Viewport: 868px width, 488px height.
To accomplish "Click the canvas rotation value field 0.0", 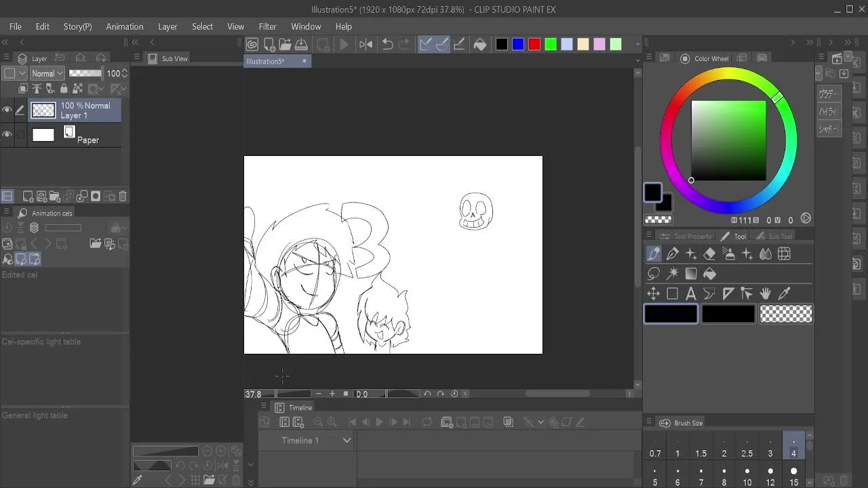I will tap(362, 394).
